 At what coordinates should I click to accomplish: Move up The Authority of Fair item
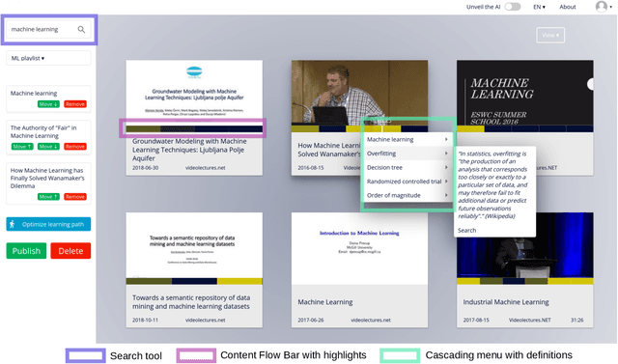tap(22, 147)
